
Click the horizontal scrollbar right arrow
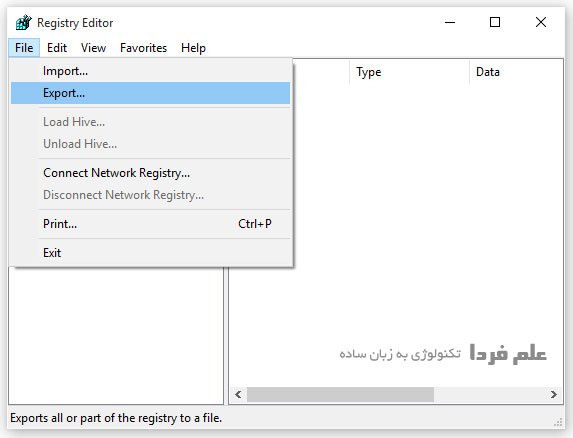click(554, 395)
